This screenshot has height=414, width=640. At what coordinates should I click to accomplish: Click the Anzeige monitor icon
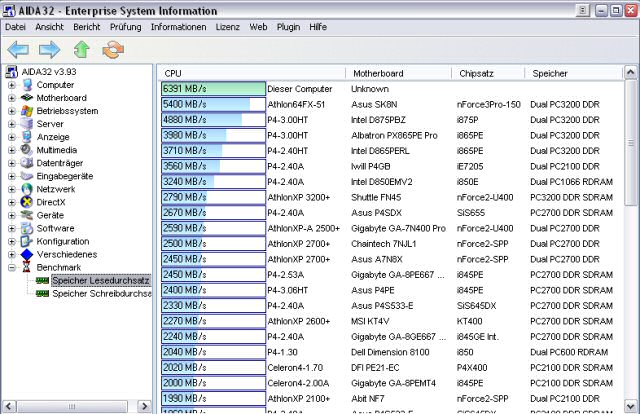27,137
